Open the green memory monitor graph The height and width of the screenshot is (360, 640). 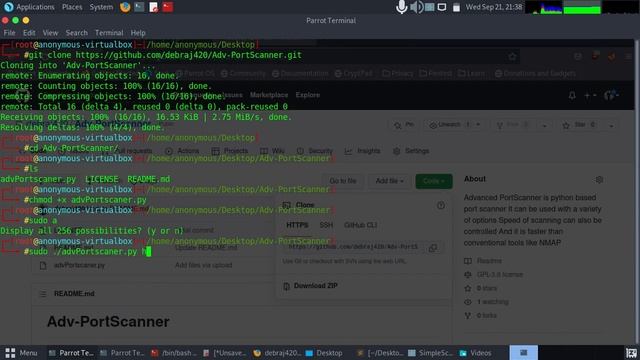582,7
